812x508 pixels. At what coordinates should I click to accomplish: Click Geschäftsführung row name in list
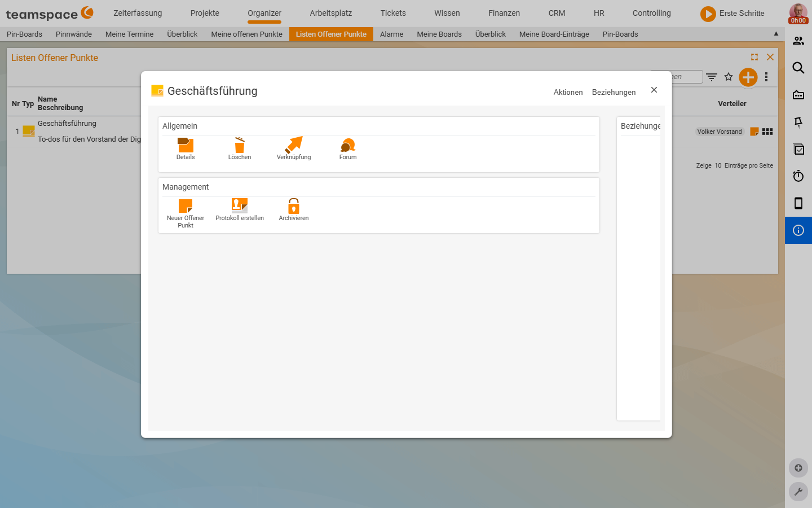67,123
